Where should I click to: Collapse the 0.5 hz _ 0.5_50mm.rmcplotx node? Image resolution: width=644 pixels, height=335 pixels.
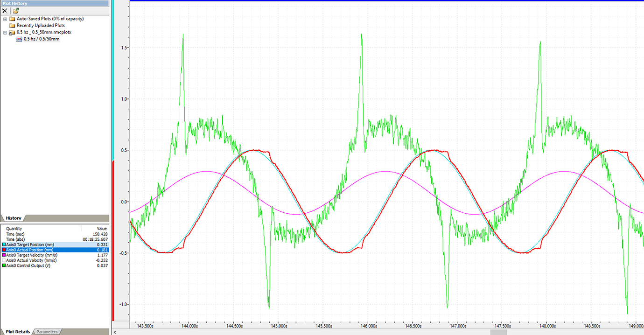coord(5,32)
